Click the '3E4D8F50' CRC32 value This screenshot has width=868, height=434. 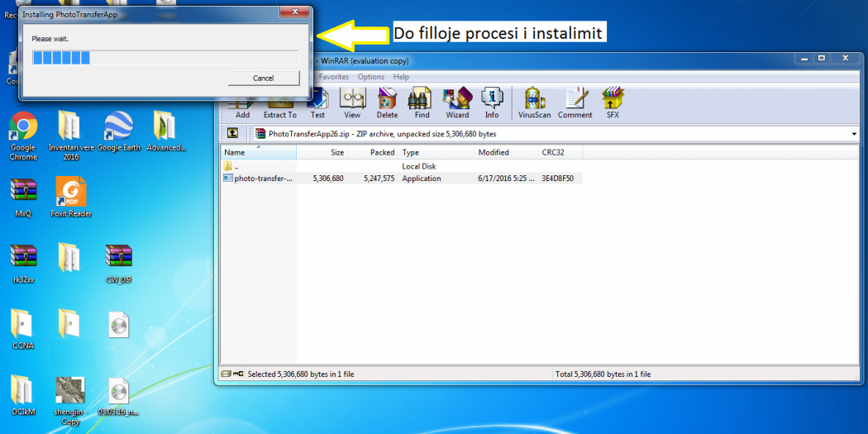click(x=556, y=179)
